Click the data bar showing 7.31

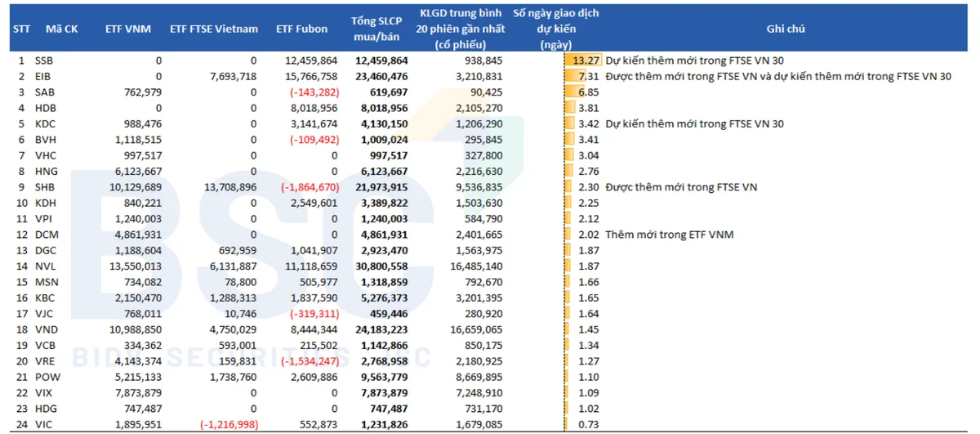point(575,76)
